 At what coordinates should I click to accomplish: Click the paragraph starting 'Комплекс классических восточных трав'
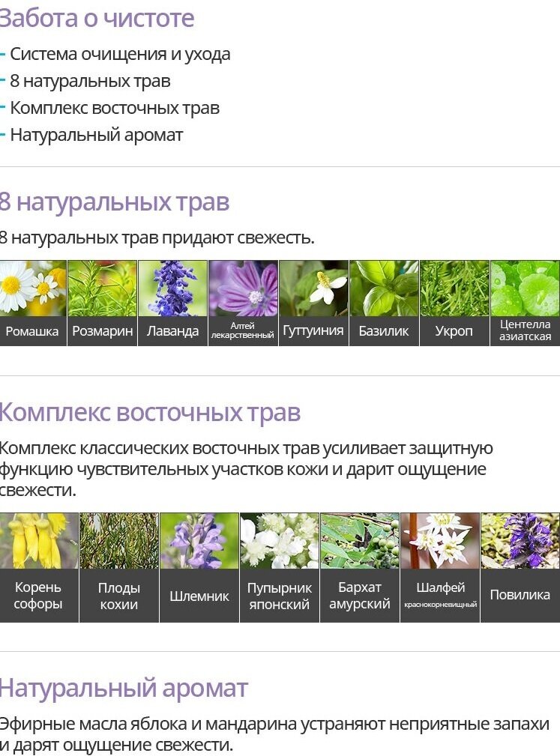246,469
